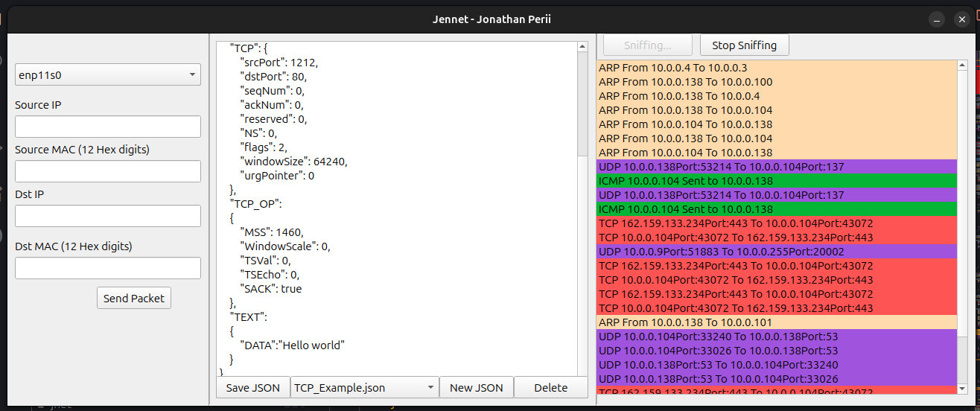
Task: Click the "dstPort": 80 line in JSON
Action: 273,76
